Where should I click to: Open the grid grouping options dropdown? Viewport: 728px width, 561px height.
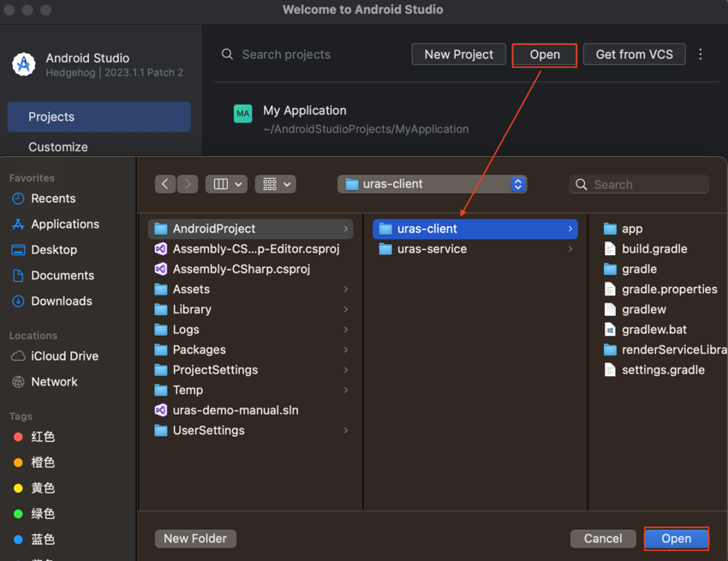click(x=276, y=184)
